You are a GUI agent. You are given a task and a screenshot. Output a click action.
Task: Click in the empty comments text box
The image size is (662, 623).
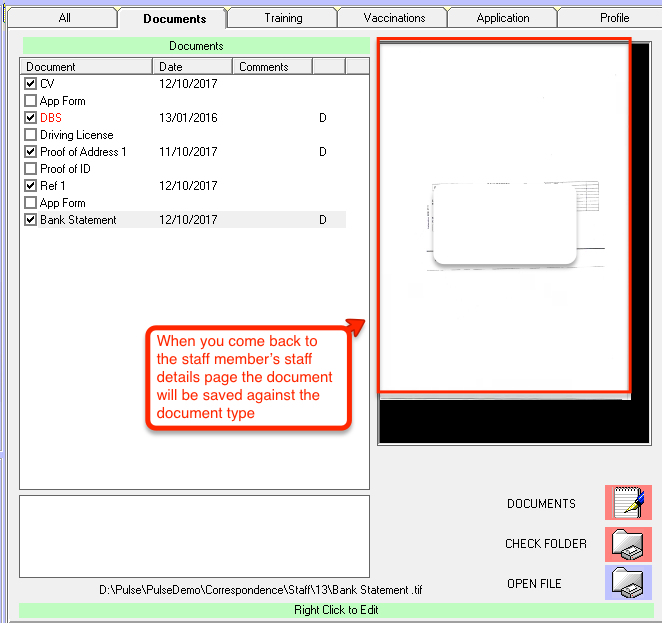194,536
